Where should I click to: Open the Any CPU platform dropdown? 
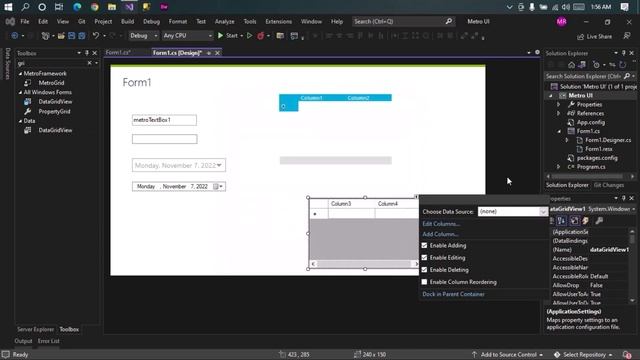pos(188,36)
